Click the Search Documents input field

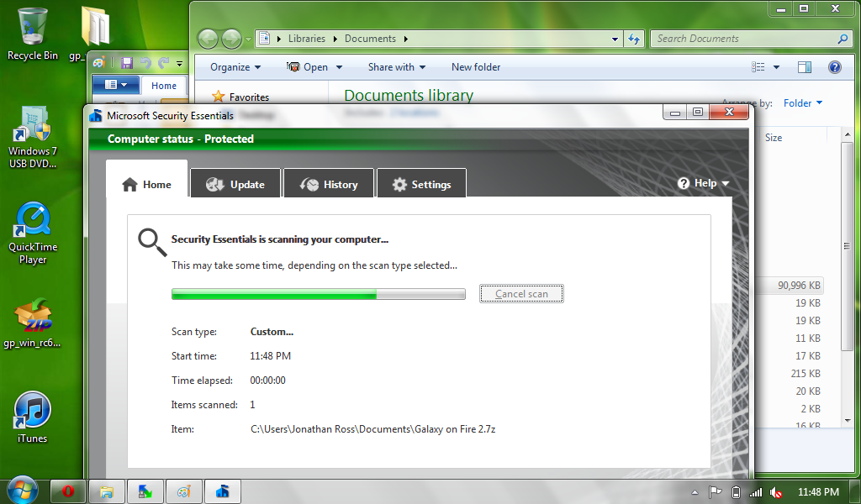click(x=743, y=39)
